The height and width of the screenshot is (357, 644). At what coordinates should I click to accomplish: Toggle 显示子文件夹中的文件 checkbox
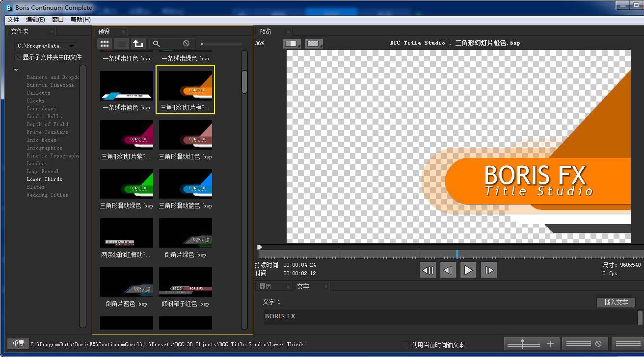[18, 57]
